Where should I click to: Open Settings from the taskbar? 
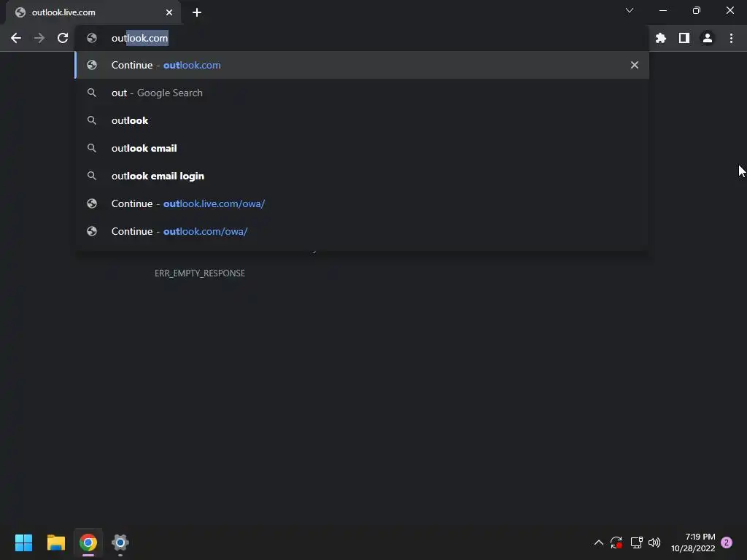120,542
